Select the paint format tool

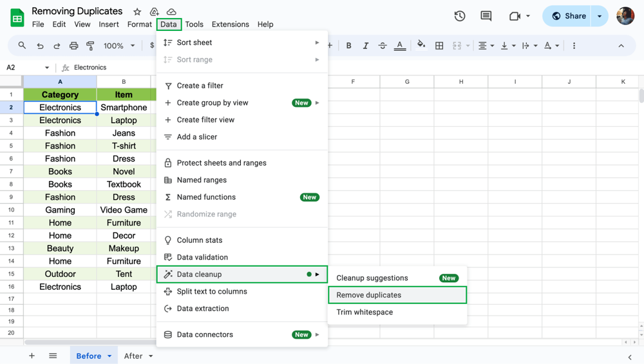pos(90,46)
